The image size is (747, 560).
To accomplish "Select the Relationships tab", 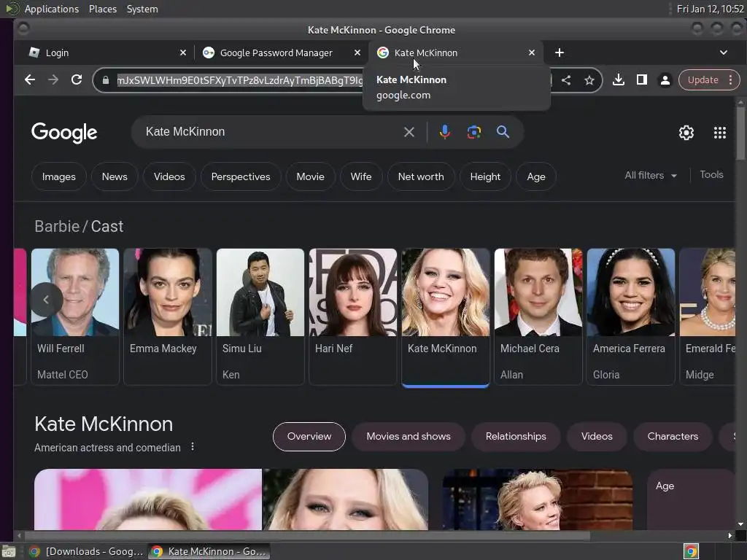I will pyautogui.click(x=516, y=436).
